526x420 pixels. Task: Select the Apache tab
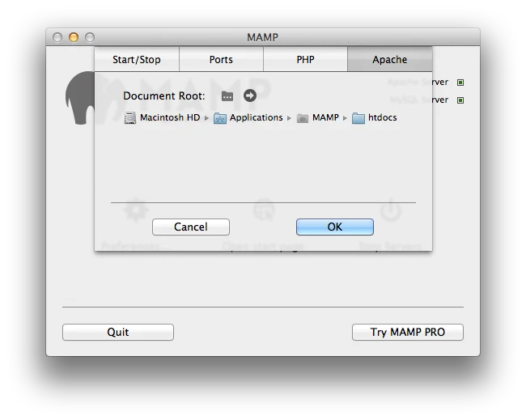click(x=390, y=59)
